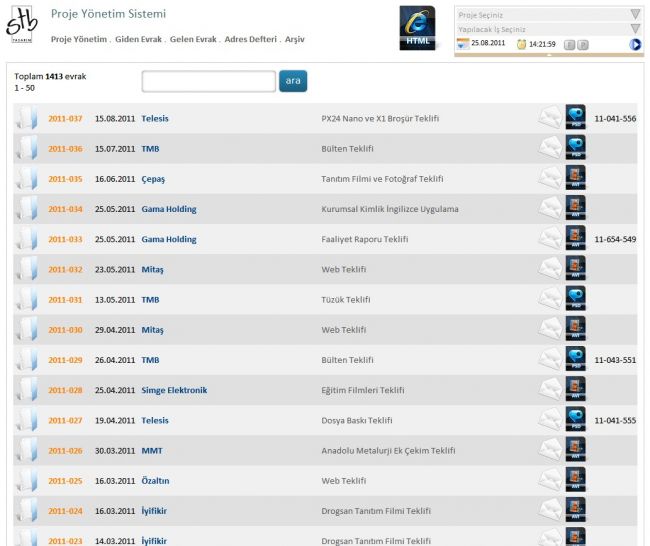
Task: Open the AVI file icon for 2011-034
Action: 575,209
